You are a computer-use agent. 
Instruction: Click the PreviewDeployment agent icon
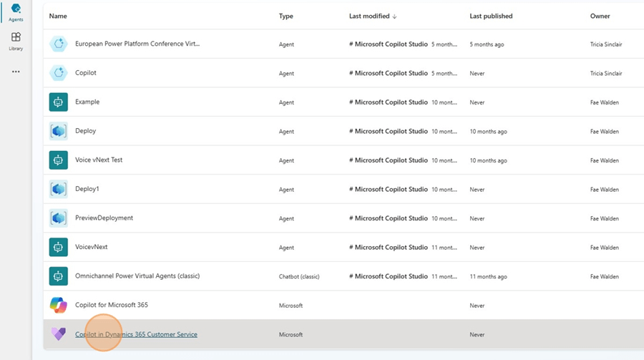(x=58, y=218)
